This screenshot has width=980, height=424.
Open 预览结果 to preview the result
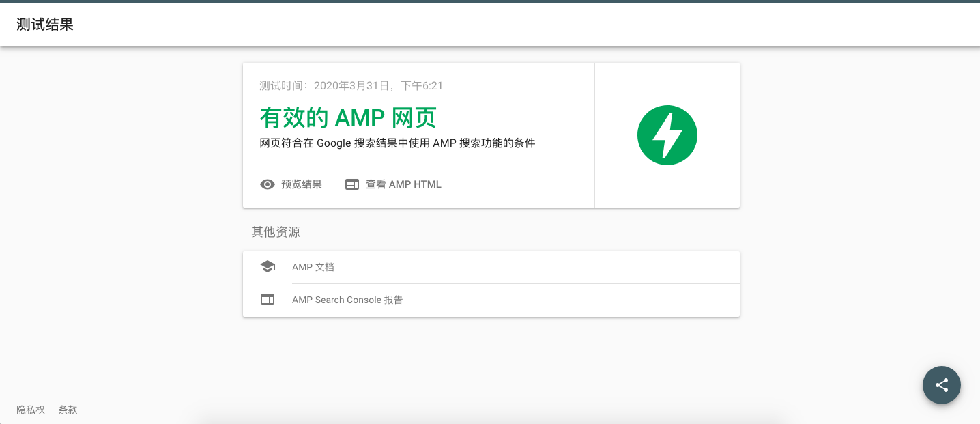pos(300,184)
